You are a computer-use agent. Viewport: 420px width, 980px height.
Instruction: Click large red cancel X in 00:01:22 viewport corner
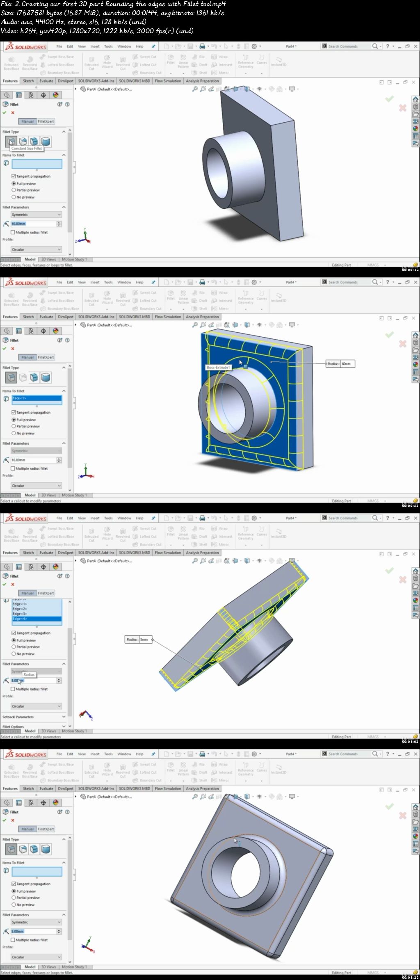tap(403, 816)
